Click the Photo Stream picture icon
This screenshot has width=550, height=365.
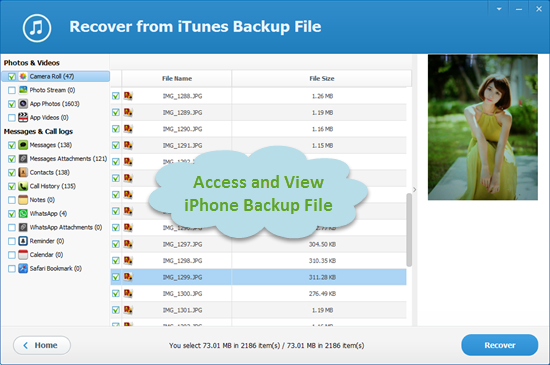tap(23, 90)
